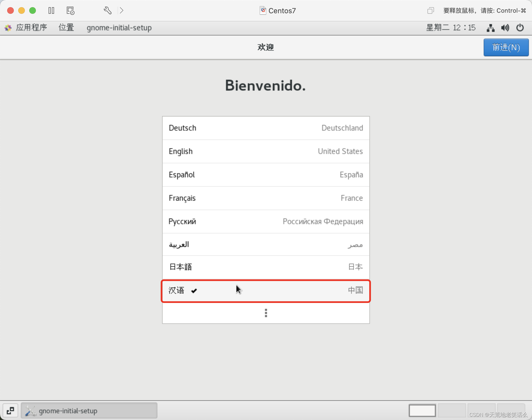Viewport: 532px width, 420px height.
Task: Switch to the first workspace box
Action: [422, 411]
